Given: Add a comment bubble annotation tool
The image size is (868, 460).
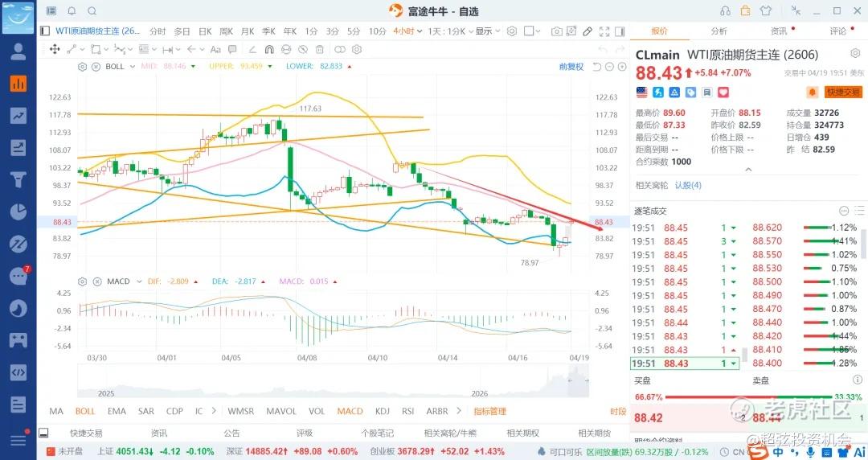Looking at the screenshot, I should [232, 49].
